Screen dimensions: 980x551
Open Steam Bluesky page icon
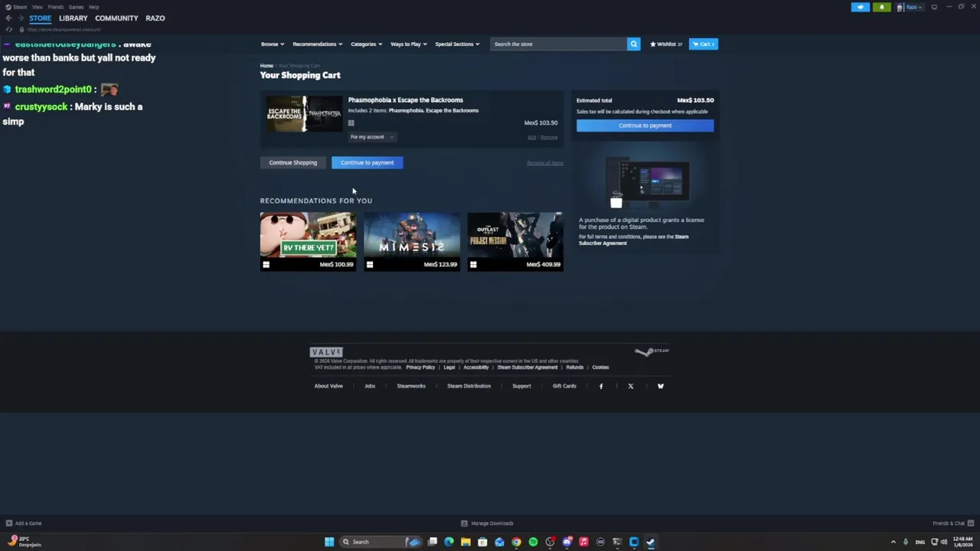pyautogui.click(x=661, y=386)
